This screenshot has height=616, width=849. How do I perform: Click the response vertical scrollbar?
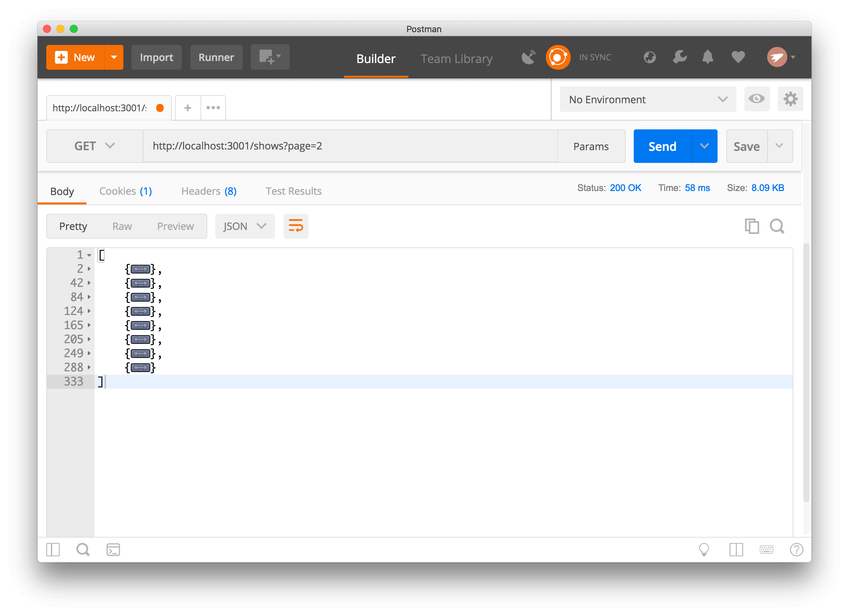point(806,372)
